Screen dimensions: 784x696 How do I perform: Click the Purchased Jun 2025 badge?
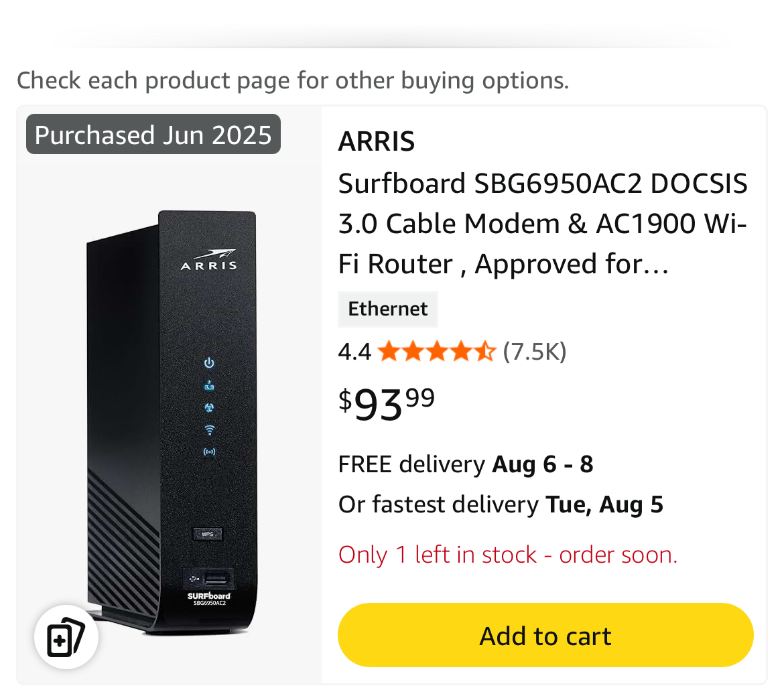click(153, 135)
